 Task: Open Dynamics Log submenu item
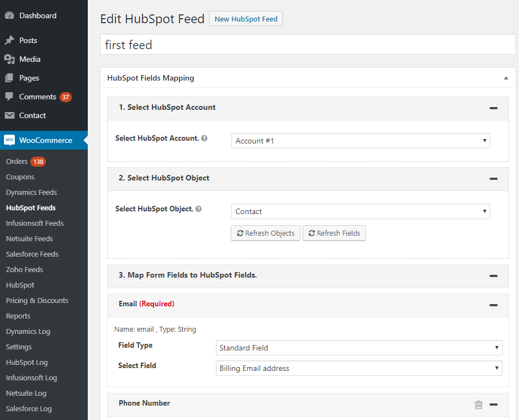coord(28,331)
